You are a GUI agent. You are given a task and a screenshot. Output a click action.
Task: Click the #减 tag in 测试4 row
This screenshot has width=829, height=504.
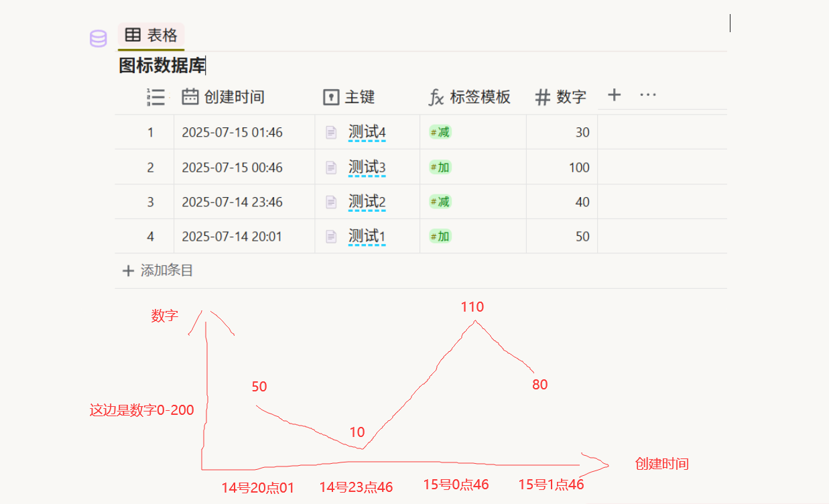(x=440, y=133)
